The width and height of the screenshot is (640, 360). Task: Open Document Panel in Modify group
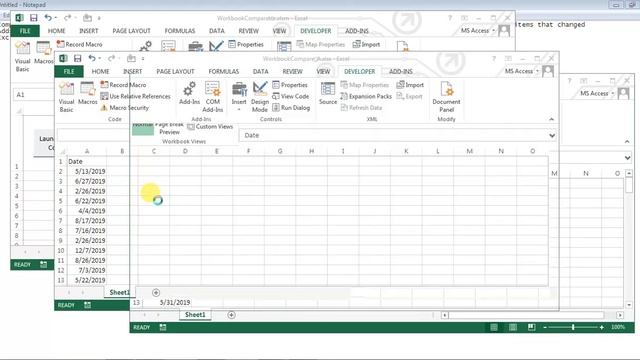[x=446, y=97]
